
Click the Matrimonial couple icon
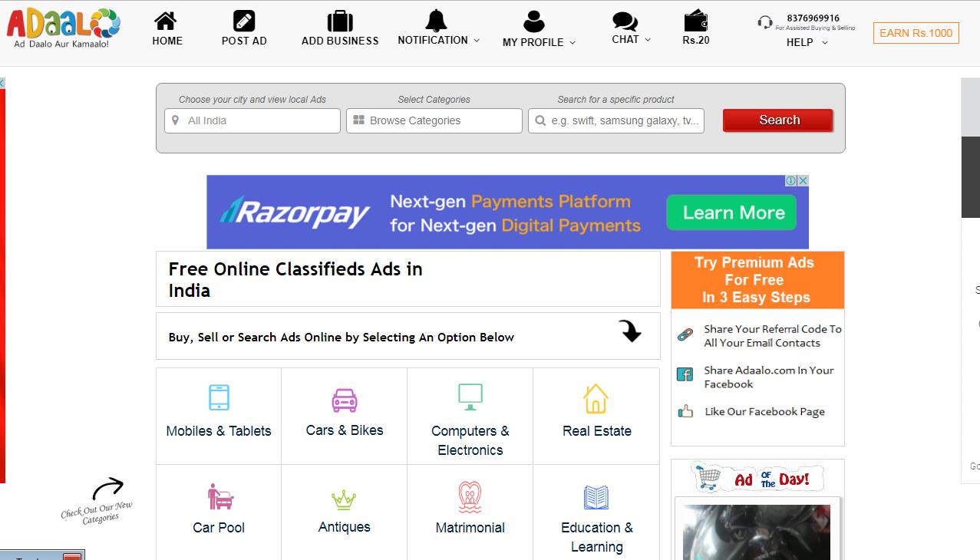470,497
